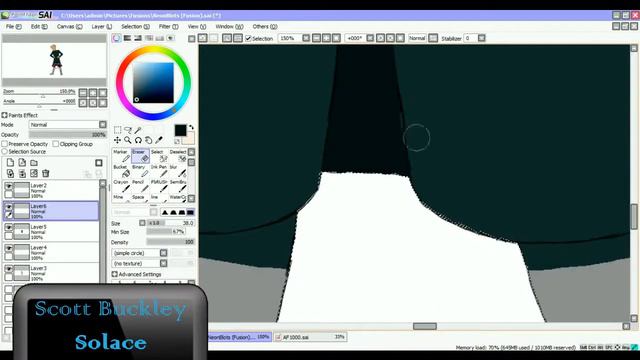Pick the magic wand tool

pos(138,130)
